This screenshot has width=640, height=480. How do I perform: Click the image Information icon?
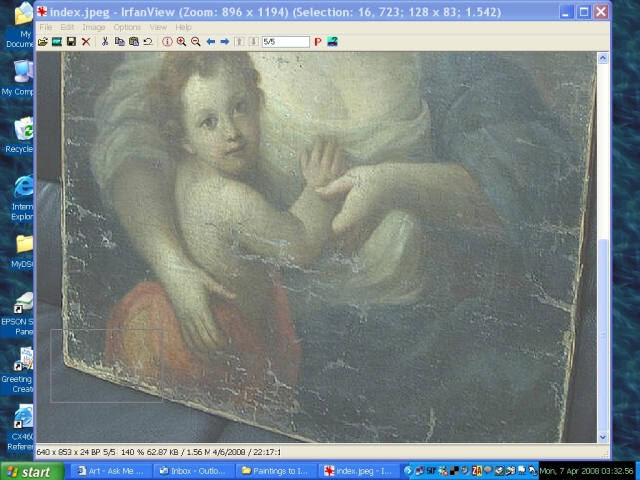[x=167, y=42]
